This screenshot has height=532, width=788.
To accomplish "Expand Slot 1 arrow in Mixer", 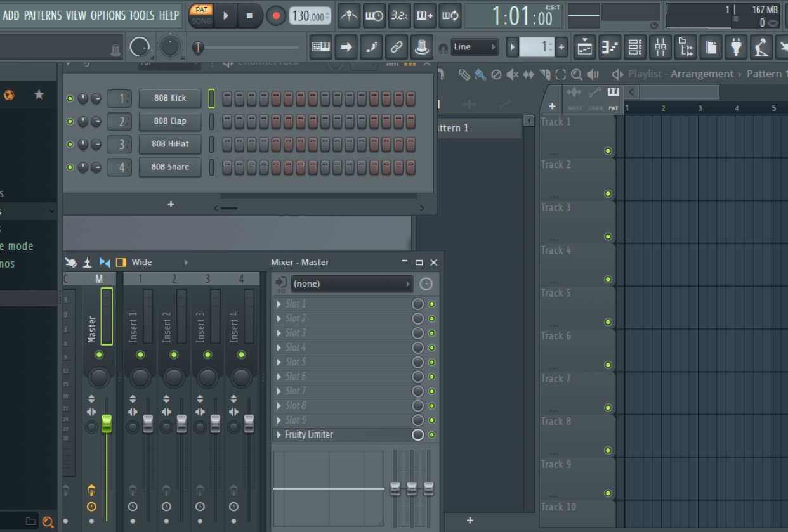I will [279, 304].
